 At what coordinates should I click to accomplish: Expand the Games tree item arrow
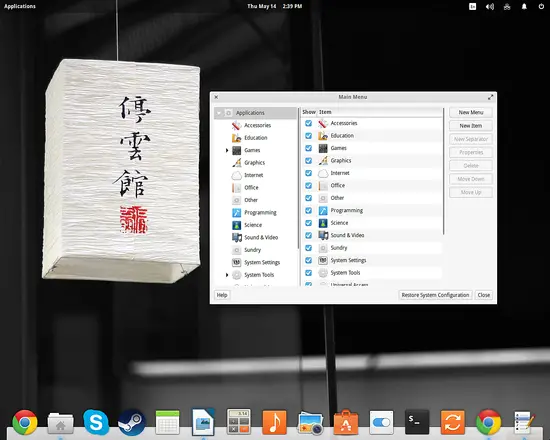point(227,151)
